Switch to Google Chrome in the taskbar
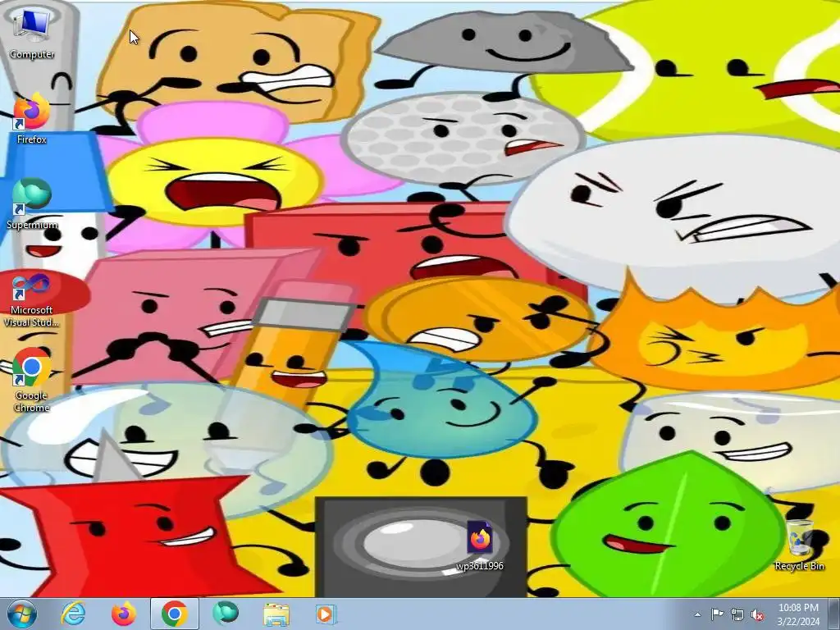Screen dimensions: 840x630 pyautogui.click(x=175, y=614)
